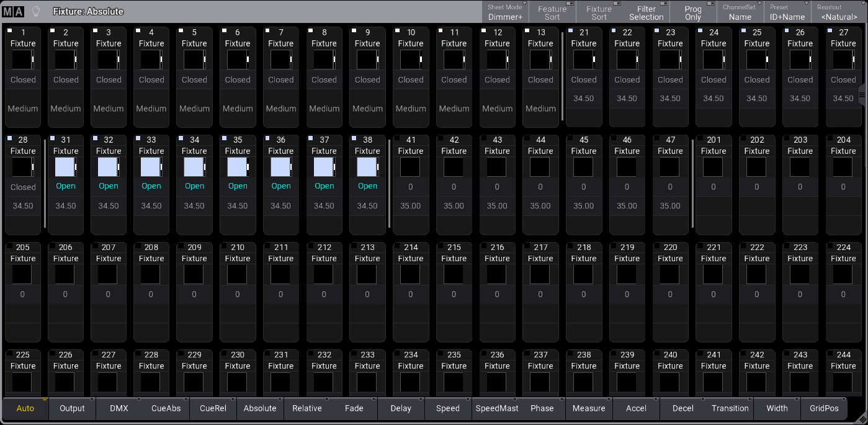Viewport: 868px width, 425px height.
Task: Open the ChannelSet Name dropdown
Action: coord(740,12)
